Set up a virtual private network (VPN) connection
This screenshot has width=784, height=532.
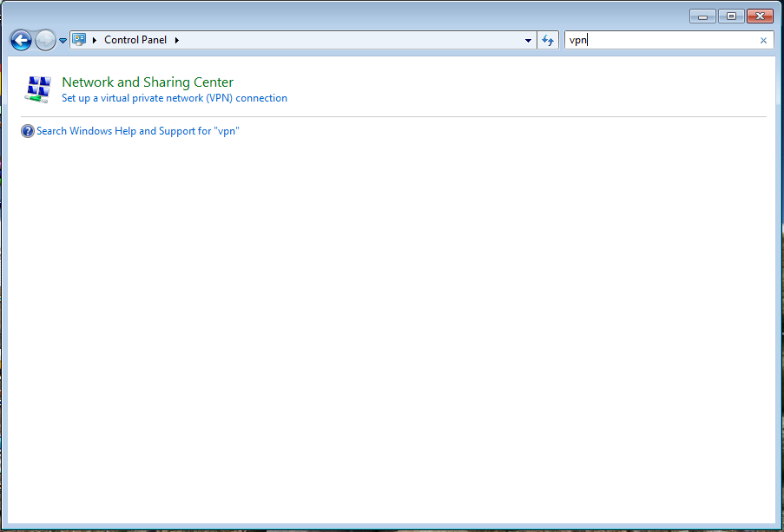(175, 98)
